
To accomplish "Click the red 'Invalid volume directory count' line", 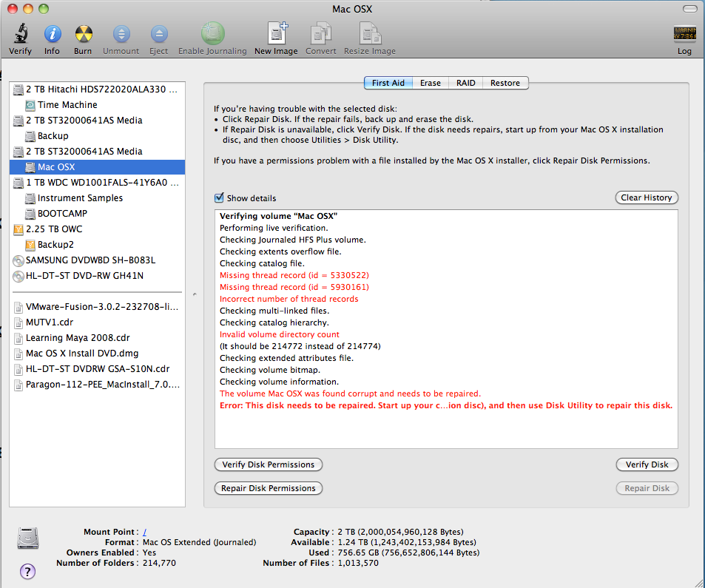I will pyautogui.click(x=279, y=334).
